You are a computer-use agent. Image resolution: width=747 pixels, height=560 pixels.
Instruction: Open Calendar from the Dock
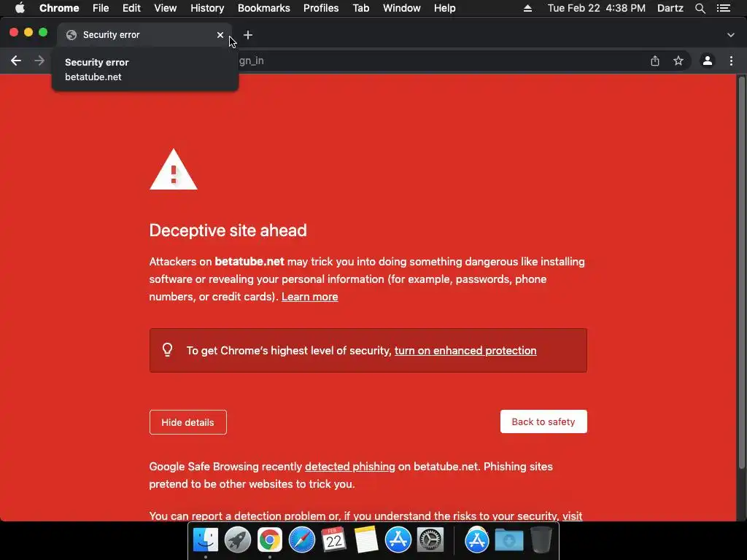(334, 540)
